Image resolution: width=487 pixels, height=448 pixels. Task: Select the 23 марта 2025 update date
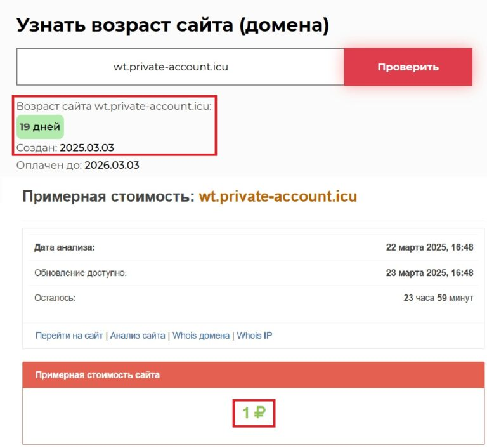[429, 272]
